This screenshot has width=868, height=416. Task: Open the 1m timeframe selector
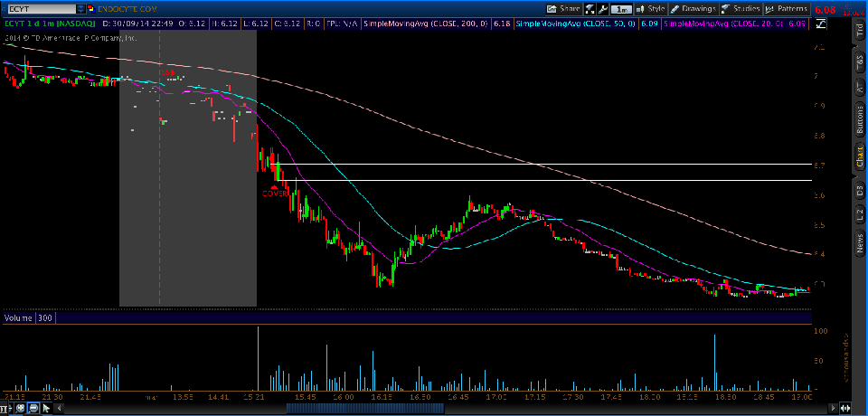pos(623,8)
